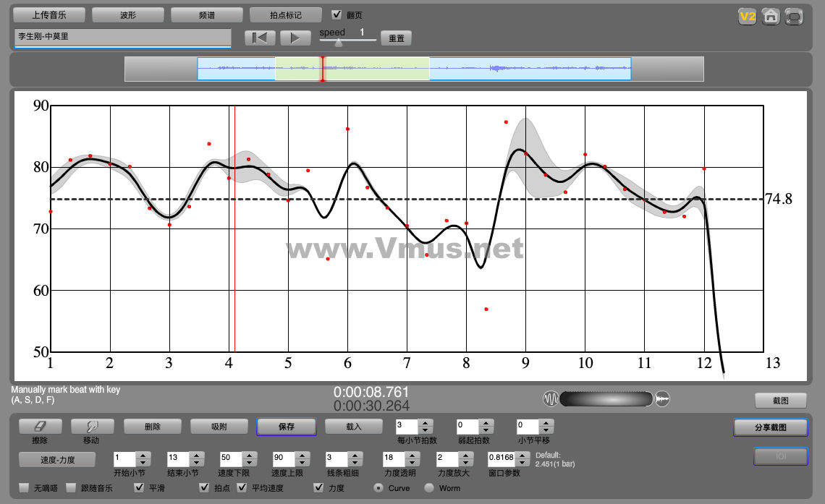Select the eraser (擦除) tool
This screenshot has height=504, width=825.
(41, 427)
